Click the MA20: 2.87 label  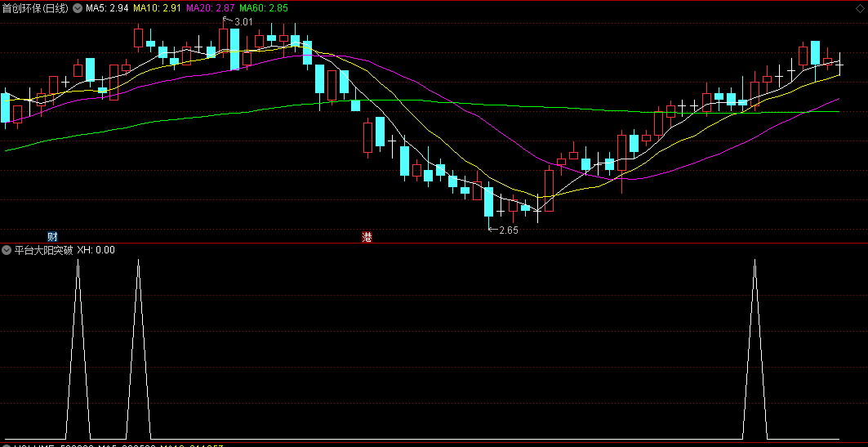tap(210, 8)
